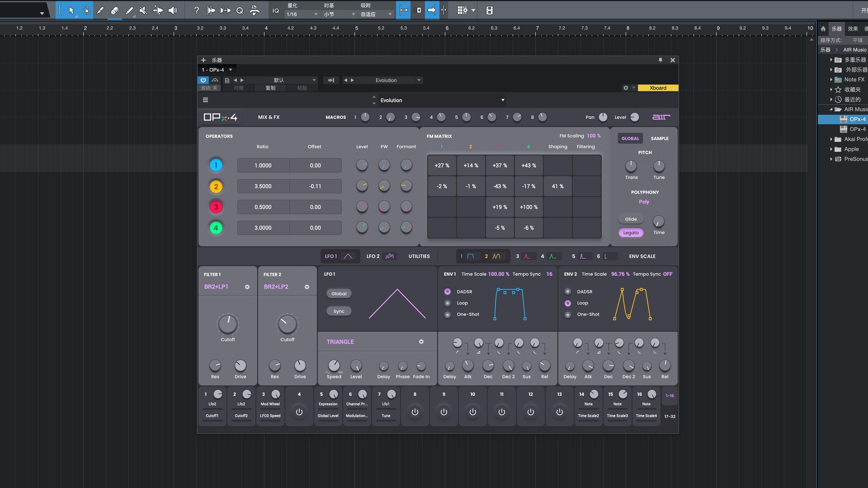
Task: Open the Evolution preset dropdown
Action: click(x=503, y=100)
